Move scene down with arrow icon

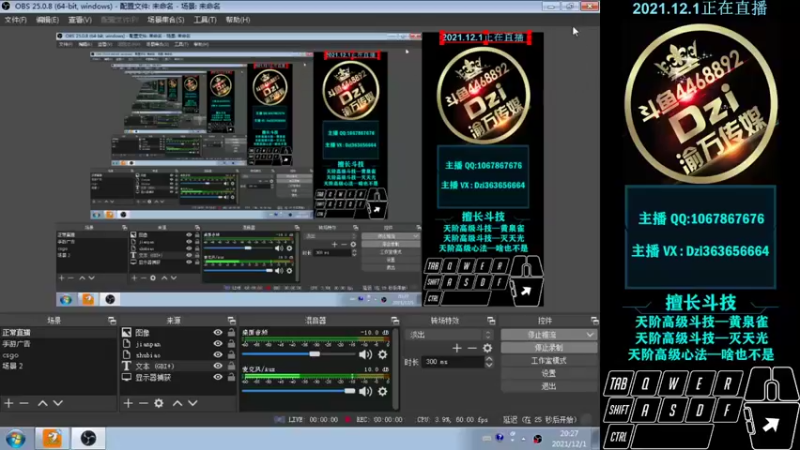(58, 403)
